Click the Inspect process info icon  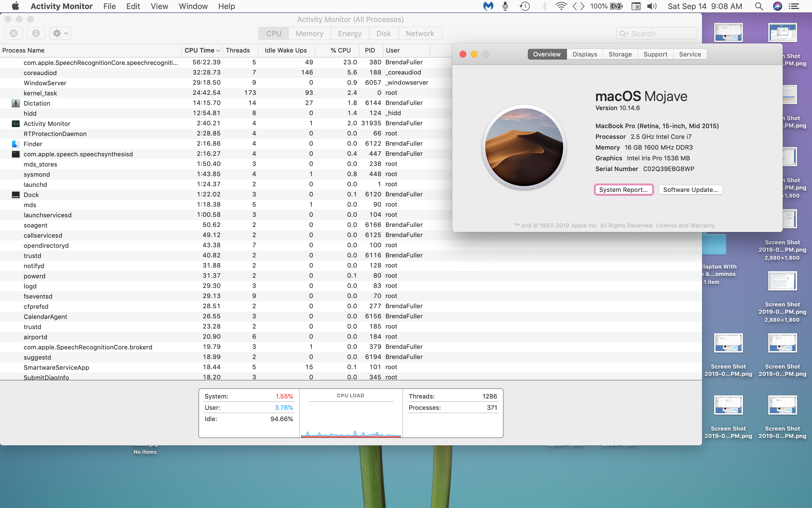[x=36, y=33]
